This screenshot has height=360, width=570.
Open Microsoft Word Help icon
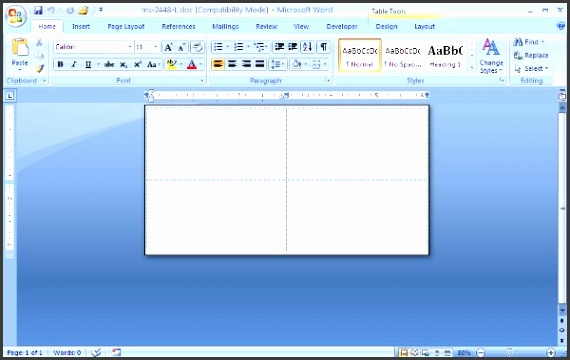(x=561, y=26)
